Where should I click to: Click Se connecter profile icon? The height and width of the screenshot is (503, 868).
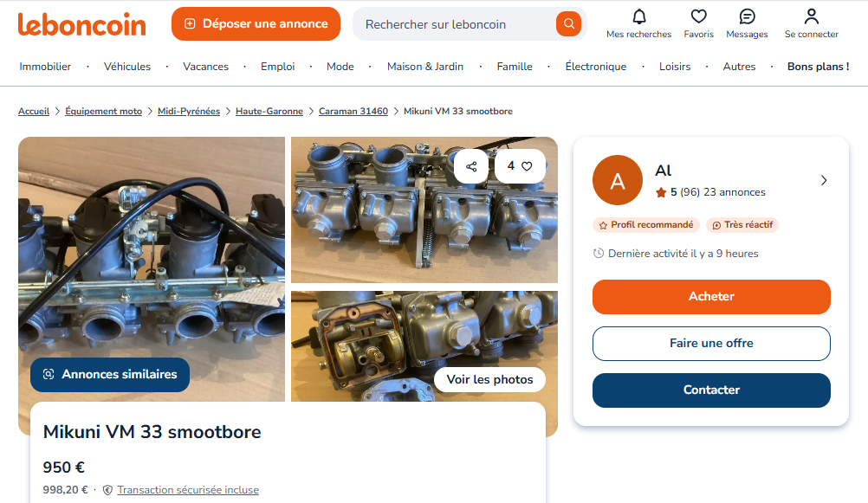tap(811, 16)
